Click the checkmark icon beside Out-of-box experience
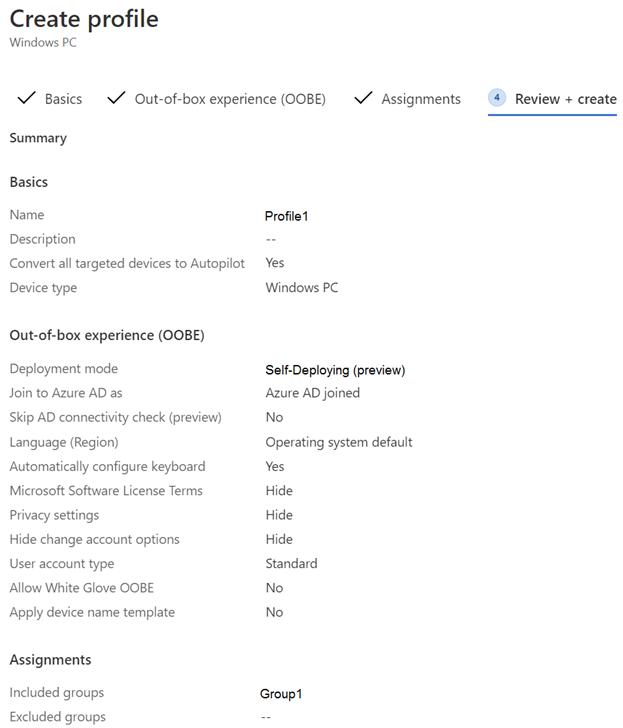623x728 pixels. pos(116,98)
